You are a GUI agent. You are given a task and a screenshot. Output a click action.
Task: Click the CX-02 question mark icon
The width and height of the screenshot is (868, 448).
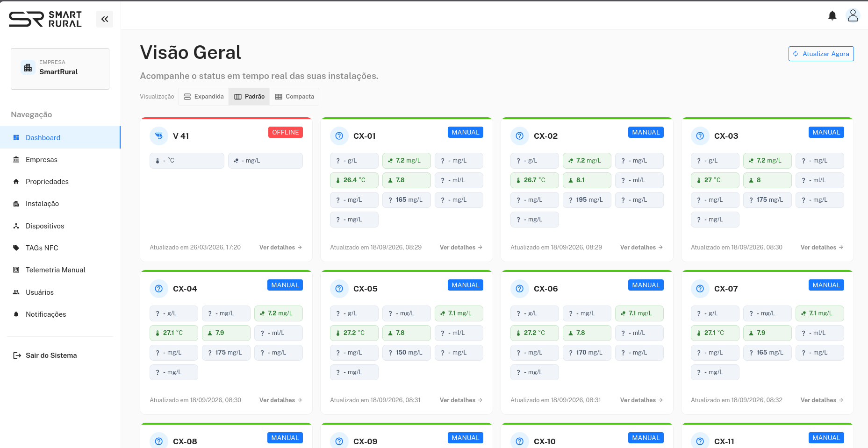(x=520, y=136)
